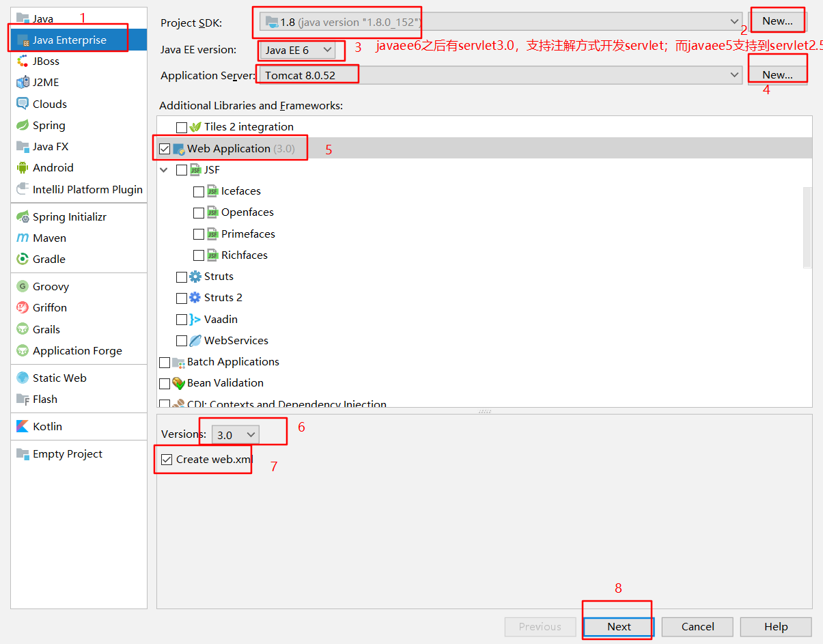823x644 pixels.
Task: Click the Cancel button
Action: coord(697,627)
